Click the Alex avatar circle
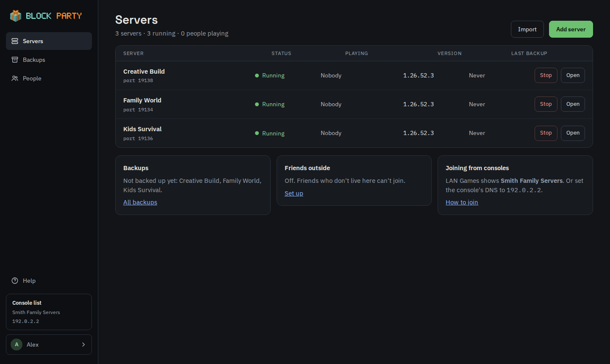This screenshot has height=364, width=610. pyautogui.click(x=17, y=345)
